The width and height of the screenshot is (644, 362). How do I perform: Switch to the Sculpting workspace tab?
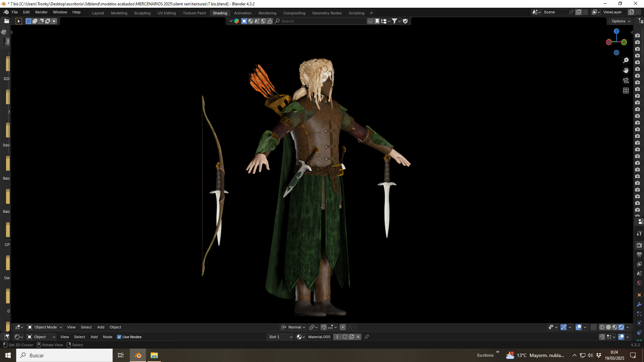pos(142,13)
